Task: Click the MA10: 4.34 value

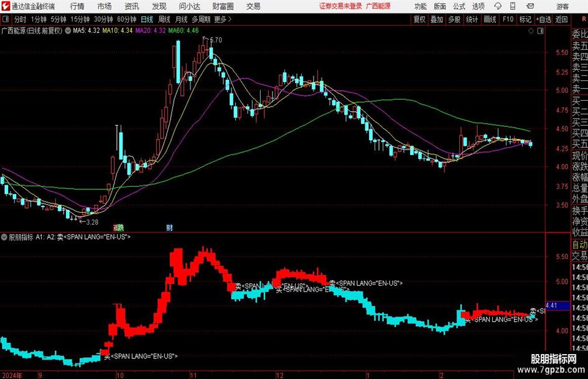Action: 118,30
